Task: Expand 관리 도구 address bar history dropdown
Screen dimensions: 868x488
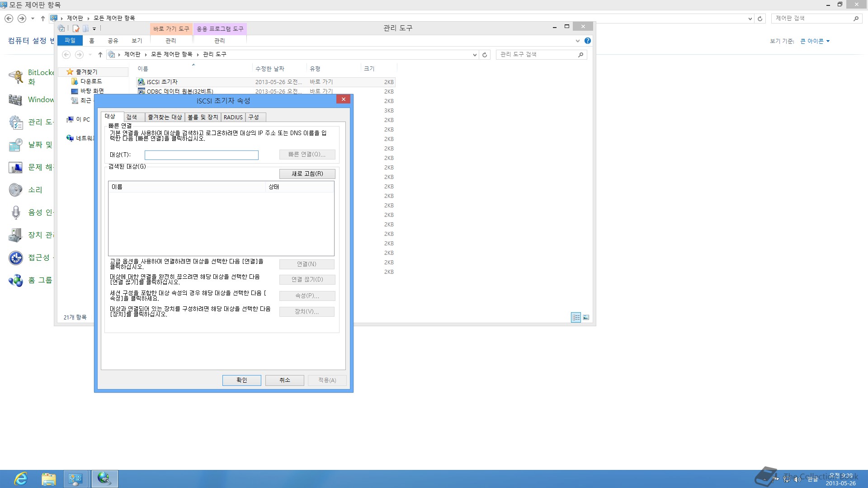Action: click(x=475, y=55)
